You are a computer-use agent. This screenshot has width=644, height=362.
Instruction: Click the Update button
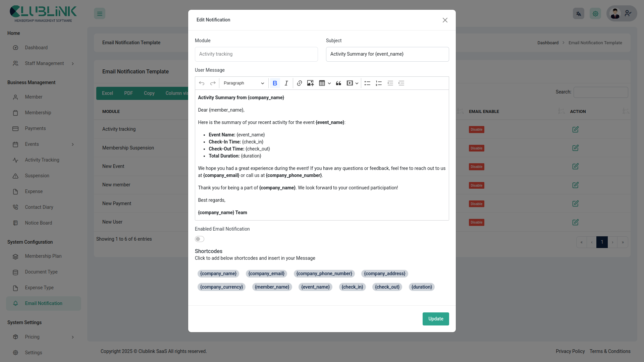pyautogui.click(x=435, y=319)
